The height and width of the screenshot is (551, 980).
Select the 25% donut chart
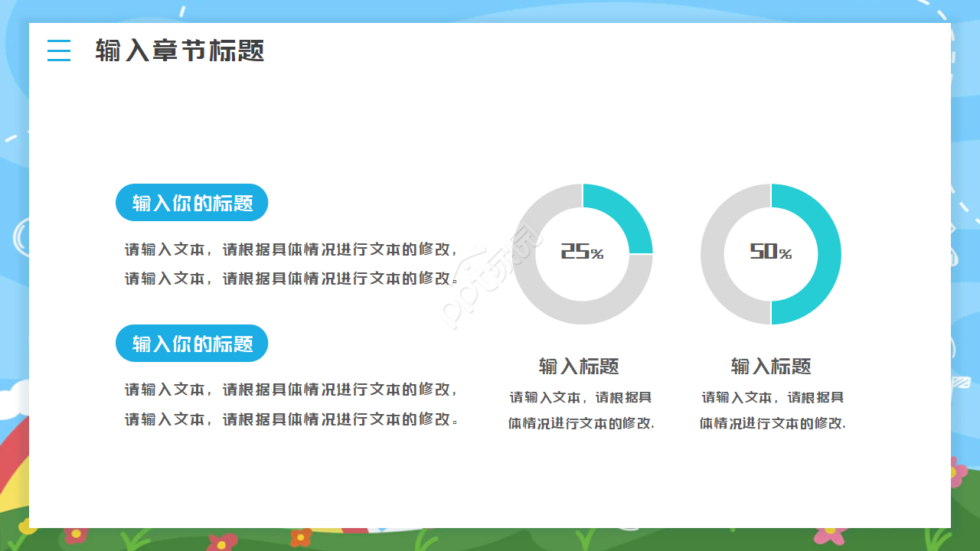pyautogui.click(x=583, y=254)
